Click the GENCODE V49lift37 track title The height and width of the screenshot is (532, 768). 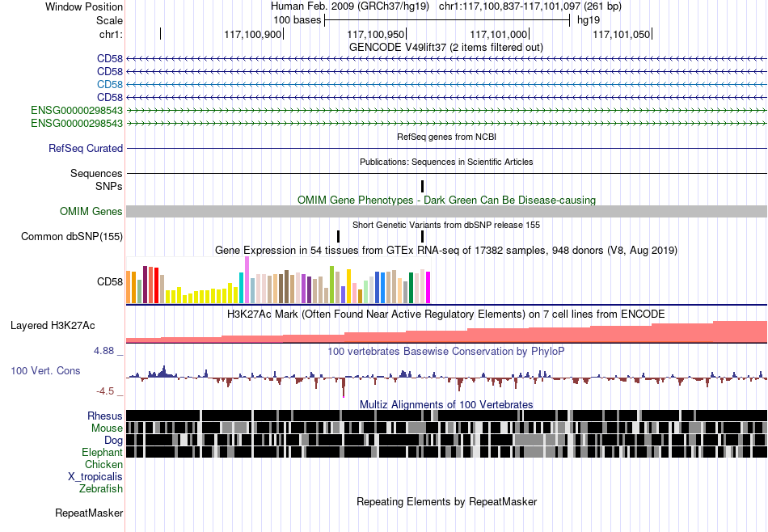(446, 47)
